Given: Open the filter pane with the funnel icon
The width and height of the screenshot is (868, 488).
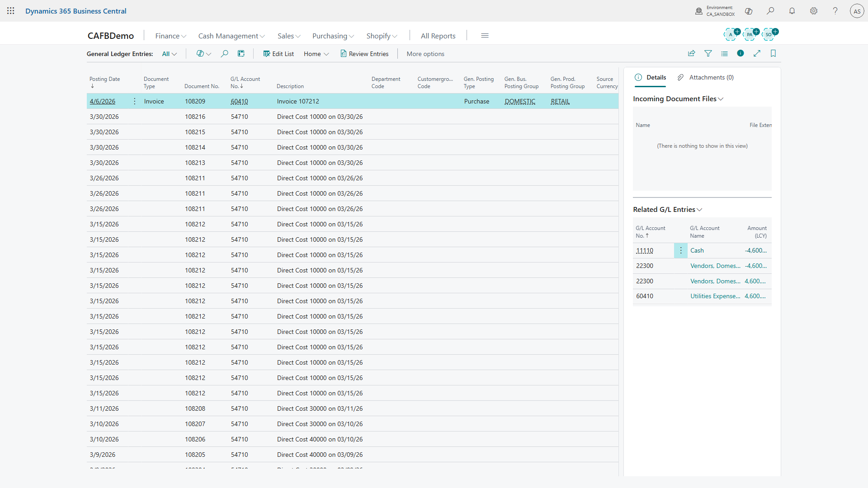Looking at the screenshot, I should (708, 53).
